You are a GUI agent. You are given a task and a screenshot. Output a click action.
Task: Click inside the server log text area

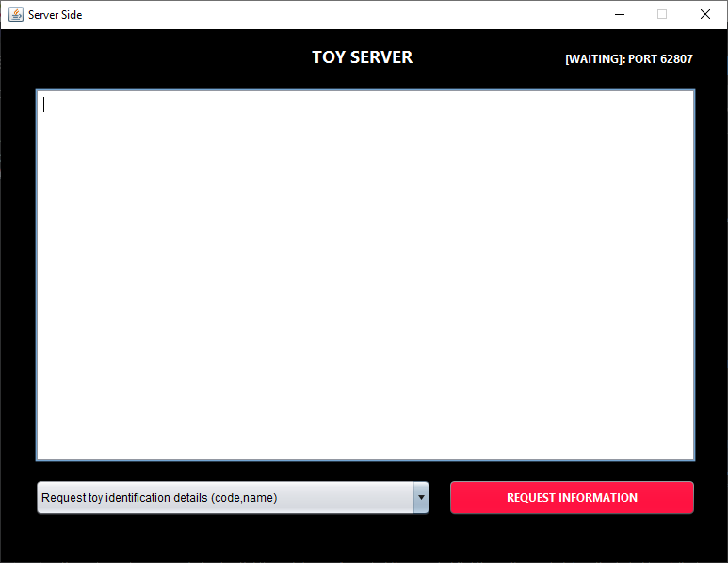[x=365, y=275]
